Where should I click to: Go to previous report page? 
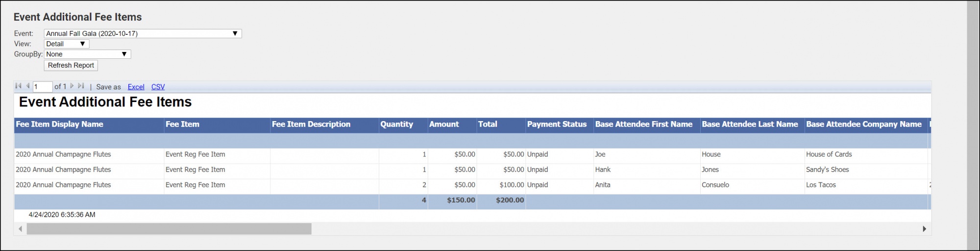28,86
